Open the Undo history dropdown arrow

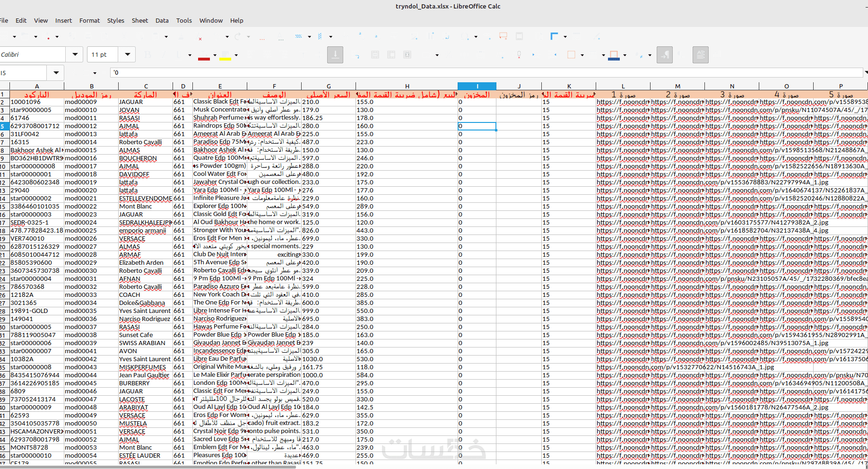click(227, 36)
